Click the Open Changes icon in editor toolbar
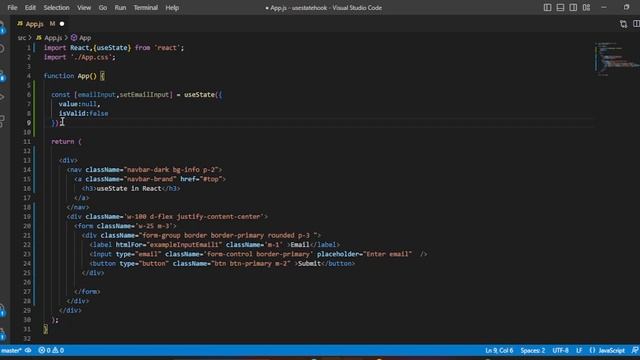The width and height of the screenshot is (640, 360). click(623, 24)
